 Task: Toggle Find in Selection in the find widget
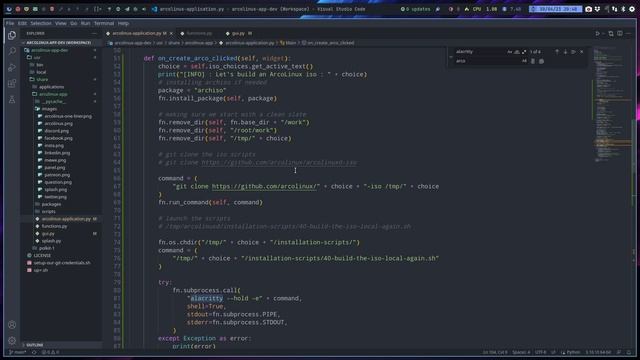tap(573, 52)
